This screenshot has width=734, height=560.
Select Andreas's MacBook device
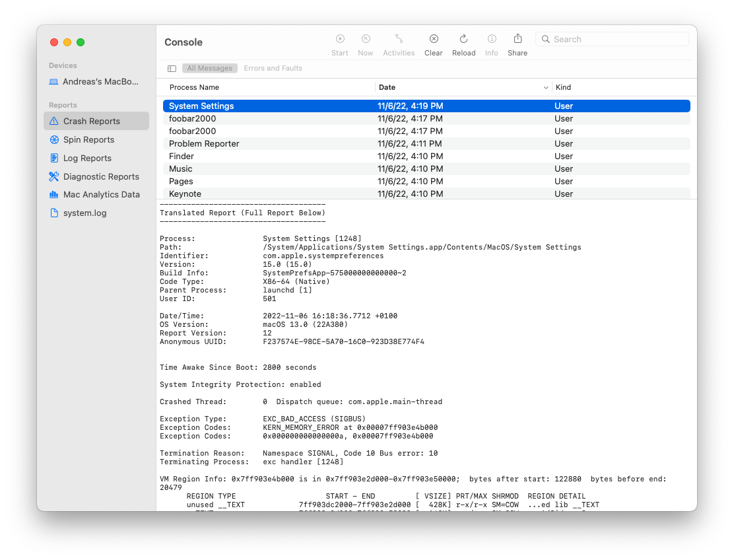point(96,81)
